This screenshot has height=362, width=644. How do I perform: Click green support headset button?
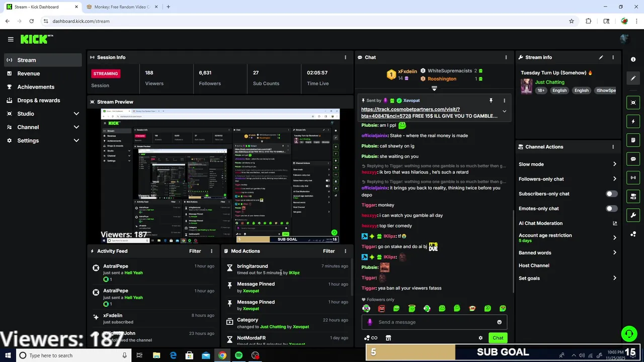(x=628, y=334)
